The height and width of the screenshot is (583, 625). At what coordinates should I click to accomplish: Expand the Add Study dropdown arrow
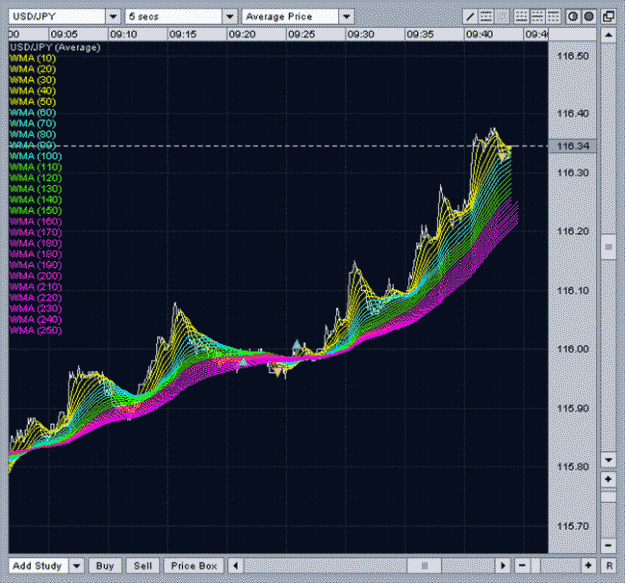(77, 566)
